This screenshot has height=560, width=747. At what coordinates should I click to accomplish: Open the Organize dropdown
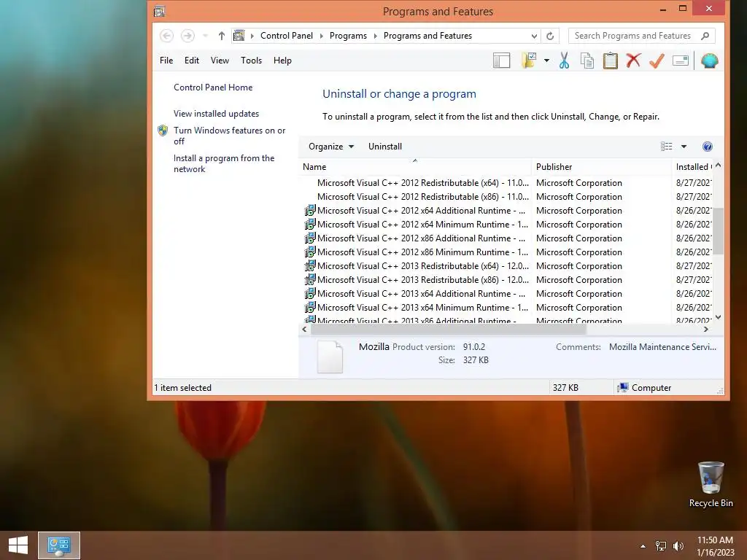coord(331,147)
